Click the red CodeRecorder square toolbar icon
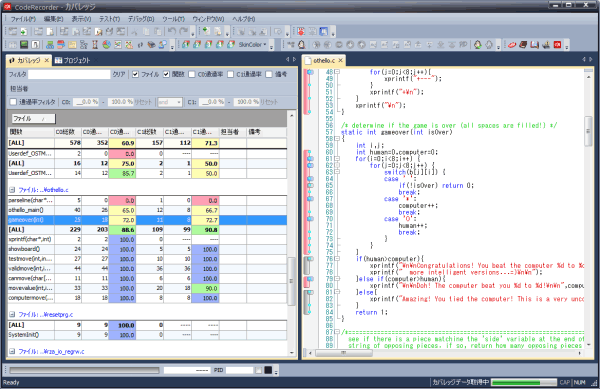The height and width of the screenshot is (389, 600). coord(558,45)
